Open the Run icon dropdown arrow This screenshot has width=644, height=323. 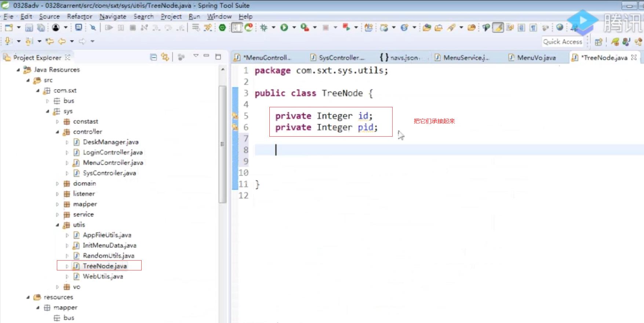point(294,28)
